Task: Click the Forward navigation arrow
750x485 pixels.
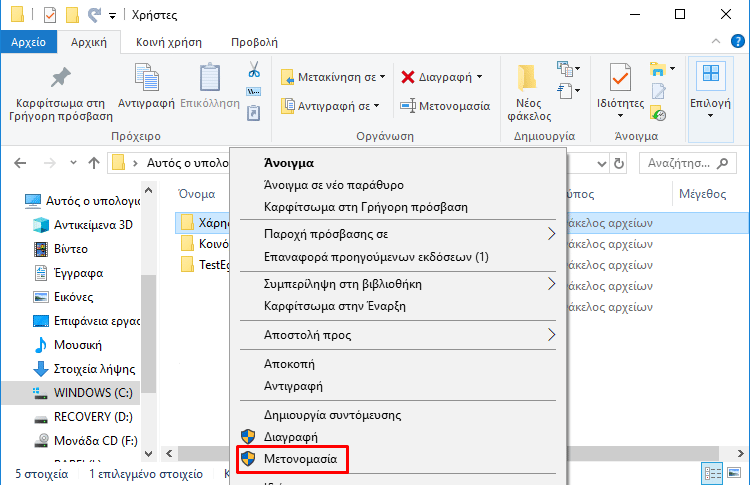Action: tap(49, 163)
